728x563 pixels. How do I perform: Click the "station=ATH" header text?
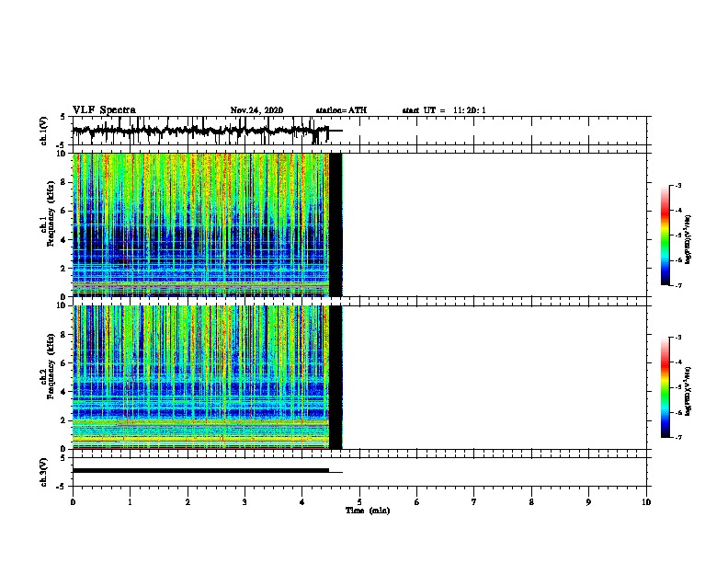point(341,110)
